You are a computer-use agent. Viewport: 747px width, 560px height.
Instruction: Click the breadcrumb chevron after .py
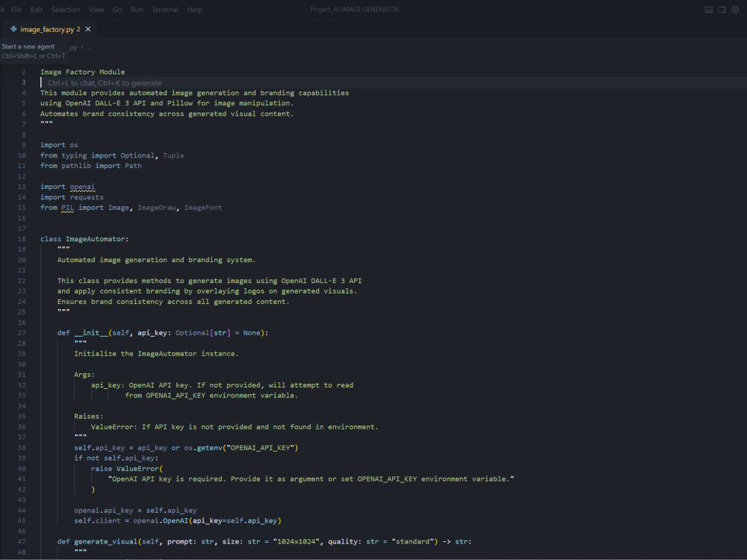(82, 47)
